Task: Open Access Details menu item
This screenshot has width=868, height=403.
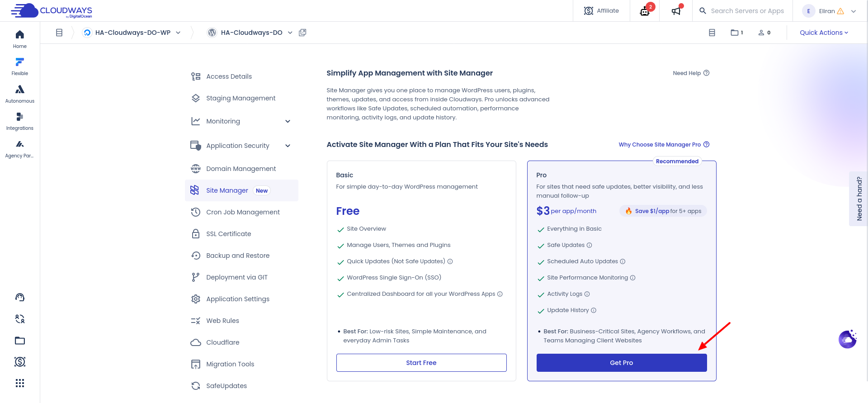Action: pos(242,76)
